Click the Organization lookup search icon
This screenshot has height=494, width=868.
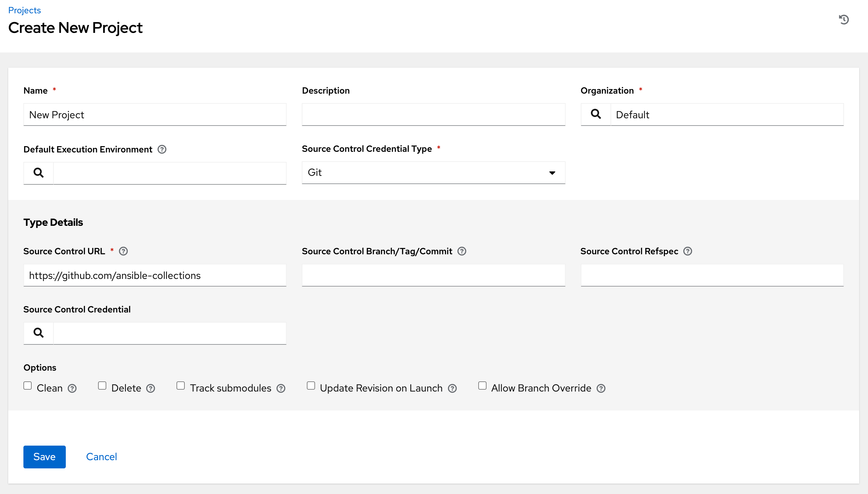(596, 114)
